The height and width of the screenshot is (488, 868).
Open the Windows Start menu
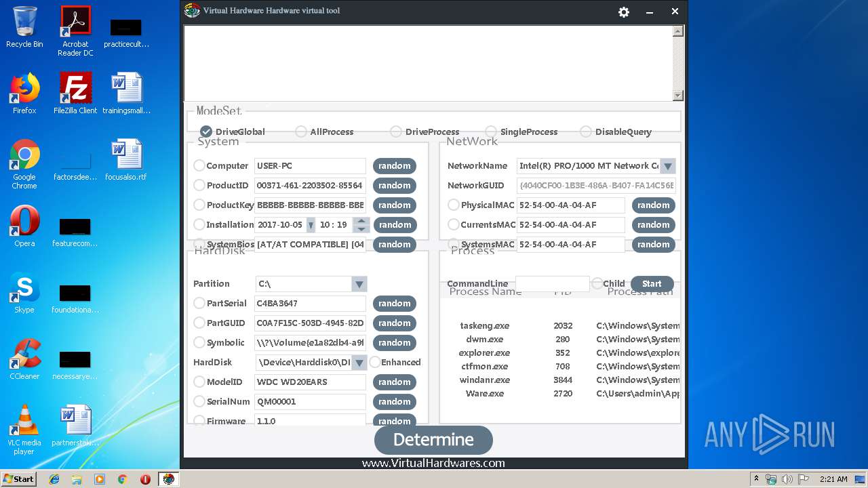(19, 479)
